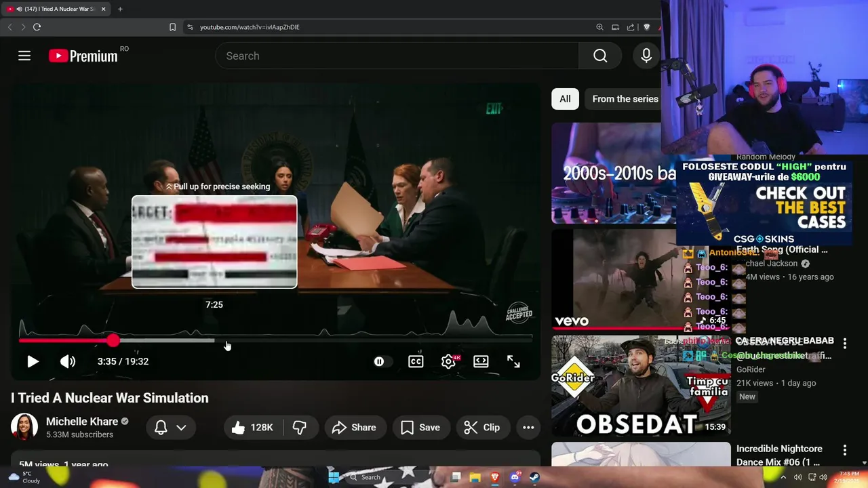Reload the page
The image size is (868, 488).
37,27
